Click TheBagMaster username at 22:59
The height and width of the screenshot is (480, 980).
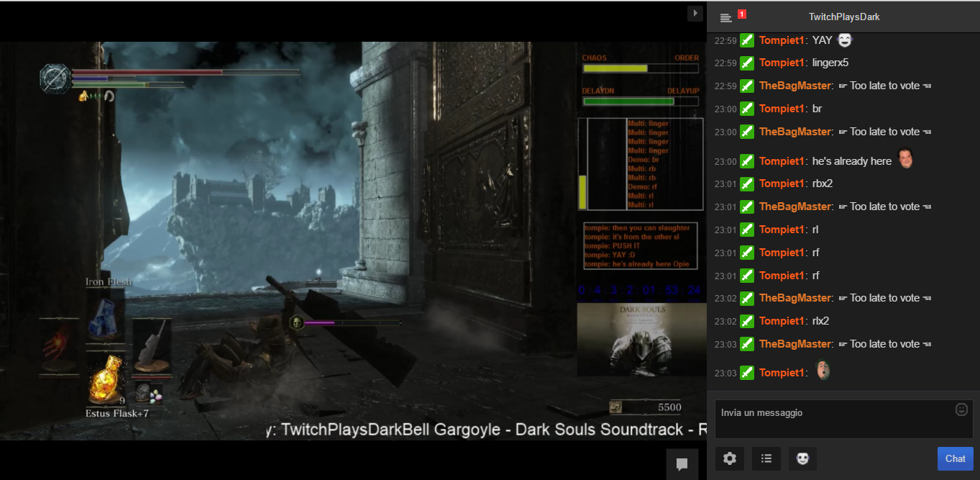click(795, 86)
